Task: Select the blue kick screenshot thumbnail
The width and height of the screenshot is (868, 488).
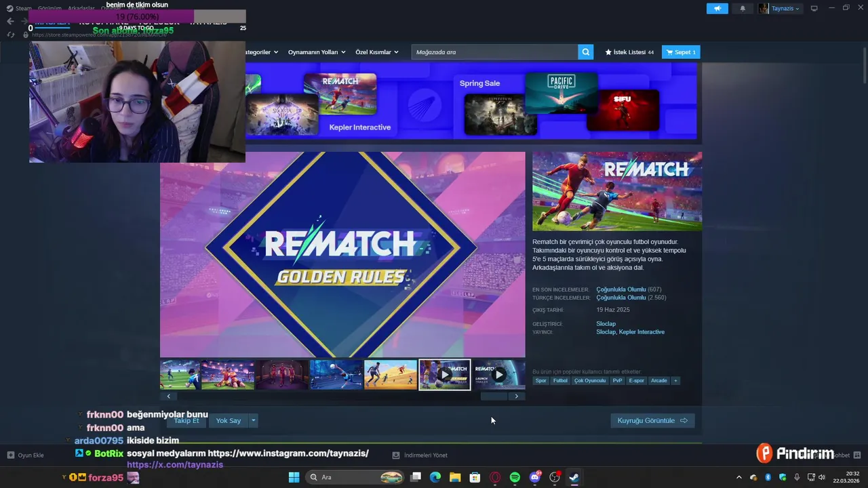Action: pos(336,375)
